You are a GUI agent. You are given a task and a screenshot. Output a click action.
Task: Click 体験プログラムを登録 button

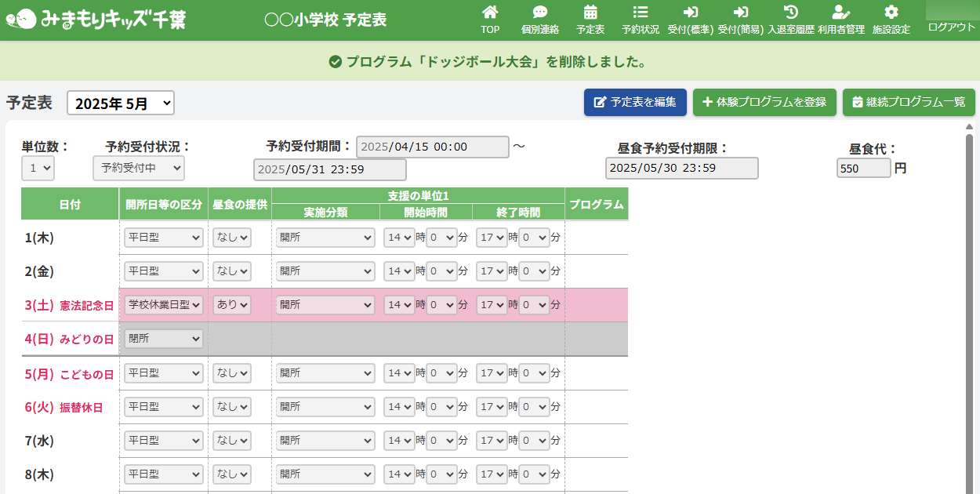(764, 102)
